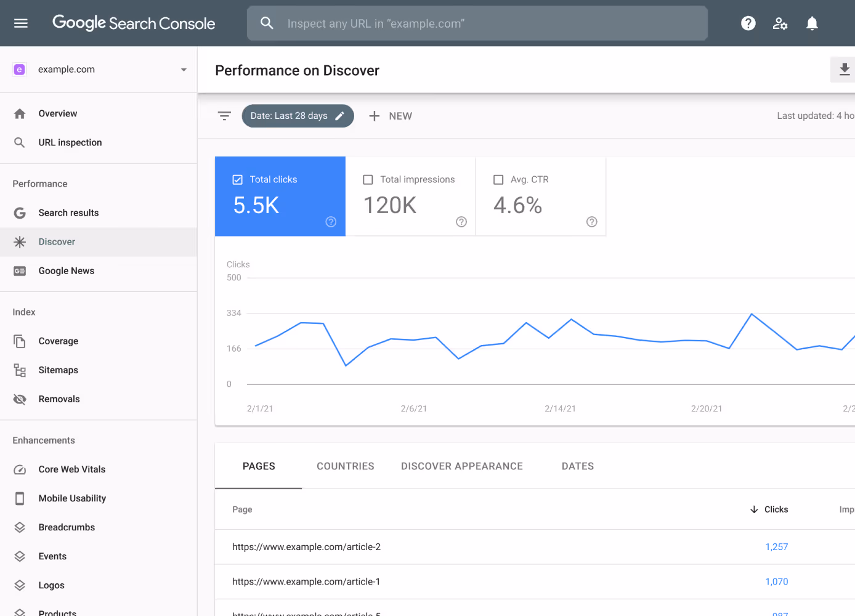Switch to the DATES tab

coord(578,466)
